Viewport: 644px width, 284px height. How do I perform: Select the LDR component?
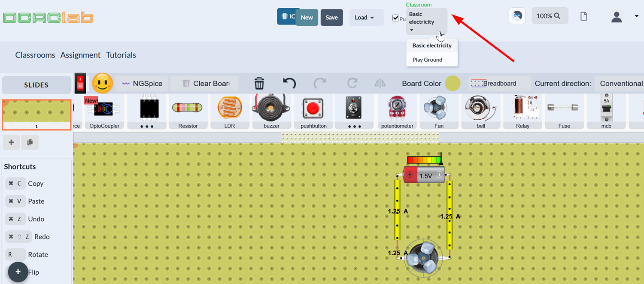(230, 112)
